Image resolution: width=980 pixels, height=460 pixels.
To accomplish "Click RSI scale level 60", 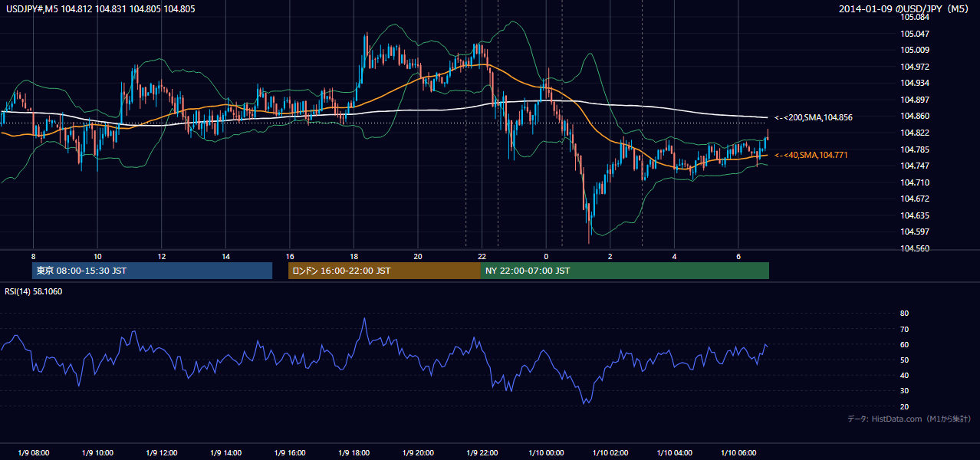I will tap(904, 344).
